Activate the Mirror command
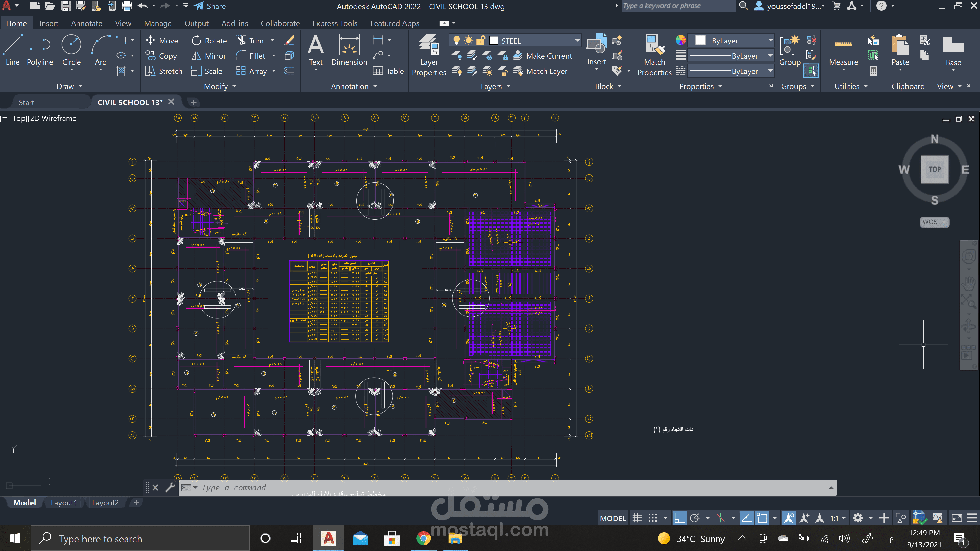This screenshot has height=551, width=980. pos(209,56)
